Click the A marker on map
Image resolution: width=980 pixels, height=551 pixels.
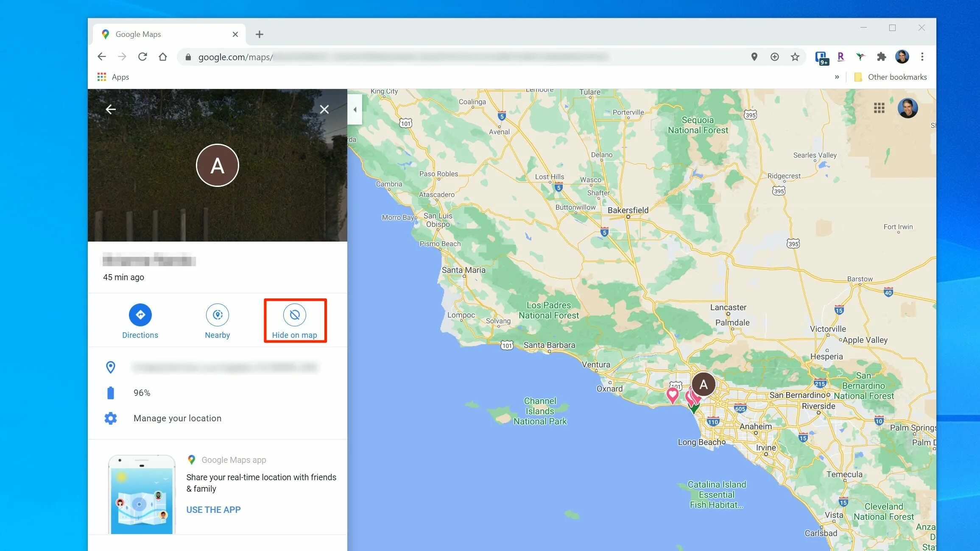coord(704,384)
